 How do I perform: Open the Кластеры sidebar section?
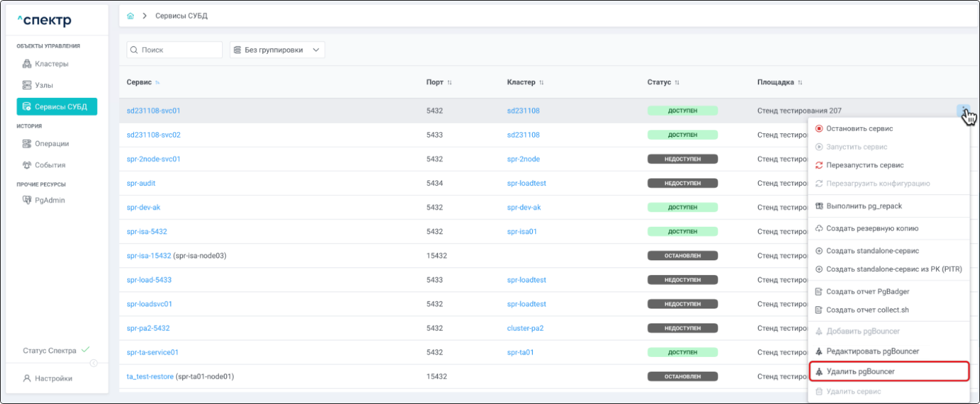coord(51,64)
